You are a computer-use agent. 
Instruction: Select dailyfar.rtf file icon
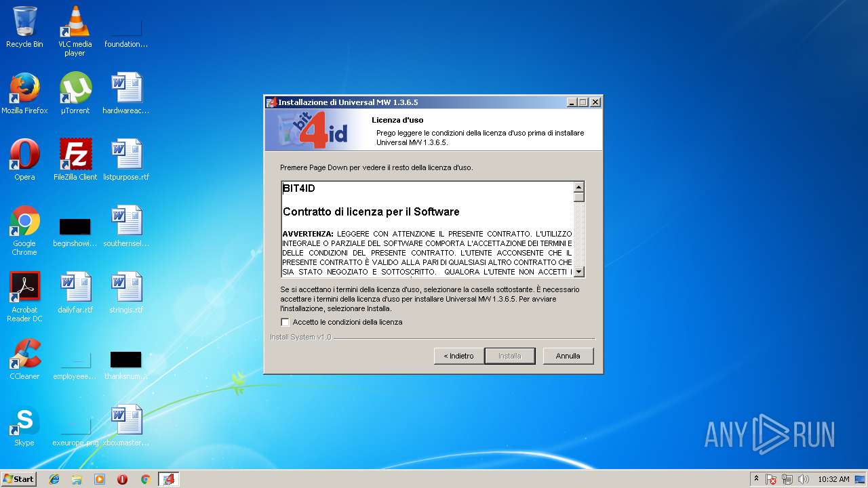(x=75, y=293)
